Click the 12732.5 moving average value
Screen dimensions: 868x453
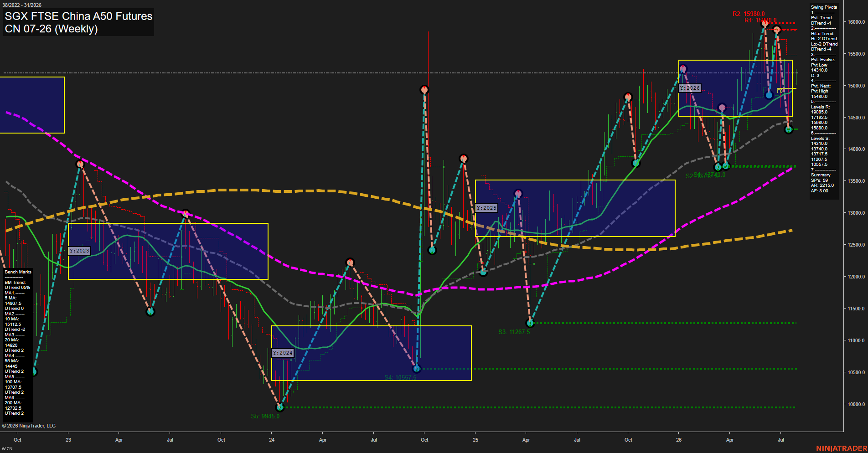13,408
